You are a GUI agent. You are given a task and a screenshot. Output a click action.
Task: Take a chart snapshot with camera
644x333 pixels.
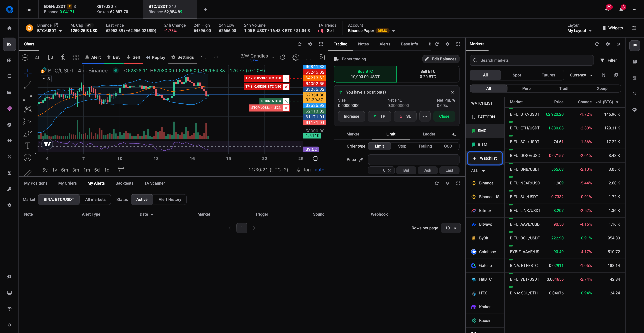[x=321, y=57]
